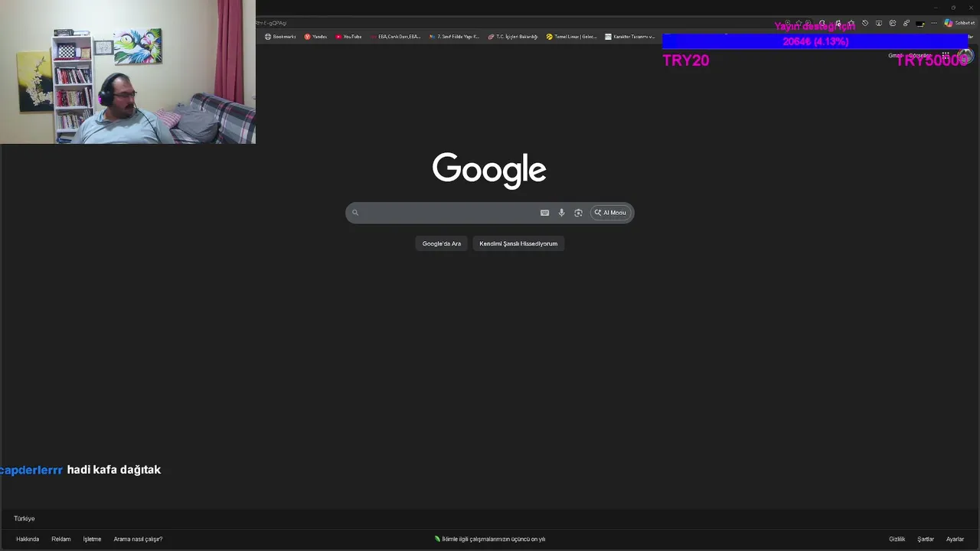This screenshot has width=980, height=551.
Task: Open the Temel Linux bookmark
Action: pos(571,37)
